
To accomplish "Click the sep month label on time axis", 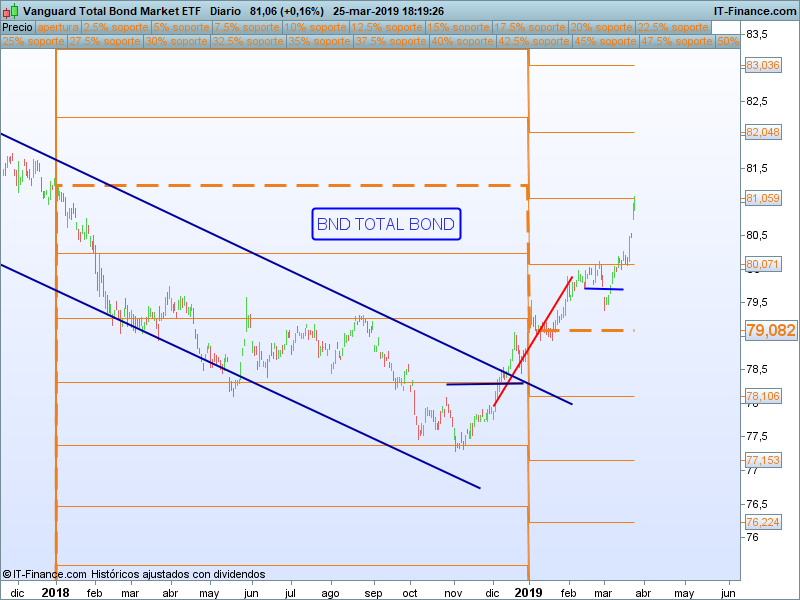I will pos(373,593).
